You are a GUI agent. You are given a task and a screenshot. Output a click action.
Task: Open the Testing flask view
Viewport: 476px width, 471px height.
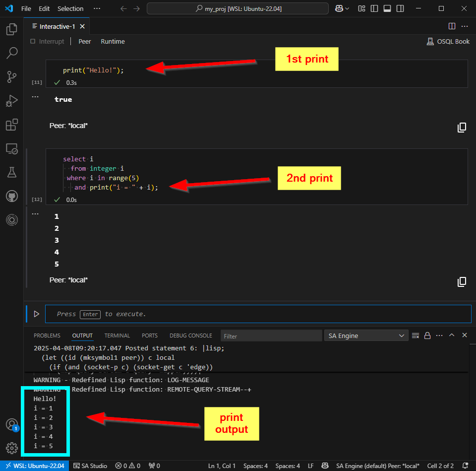tap(11, 172)
